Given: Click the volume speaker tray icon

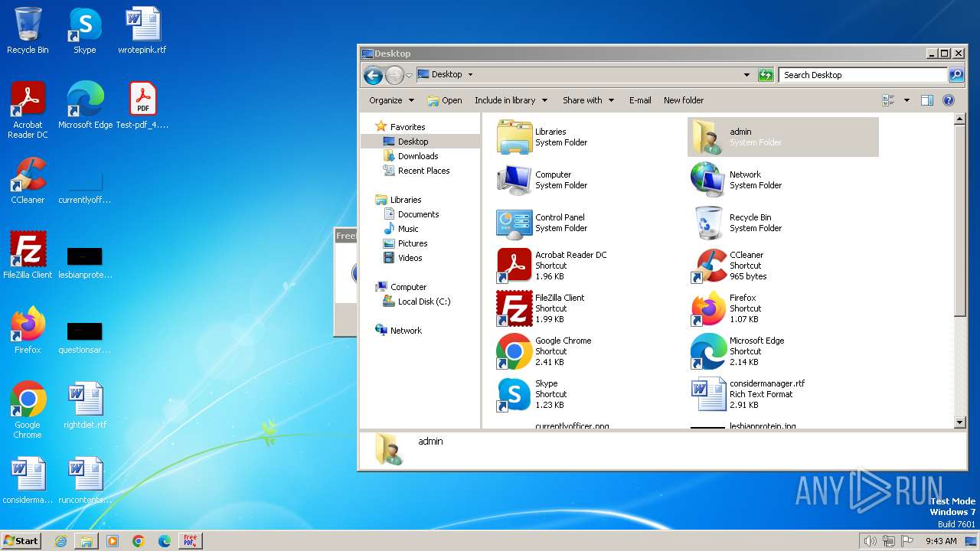Looking at the screenshot, I should point(870,541).
